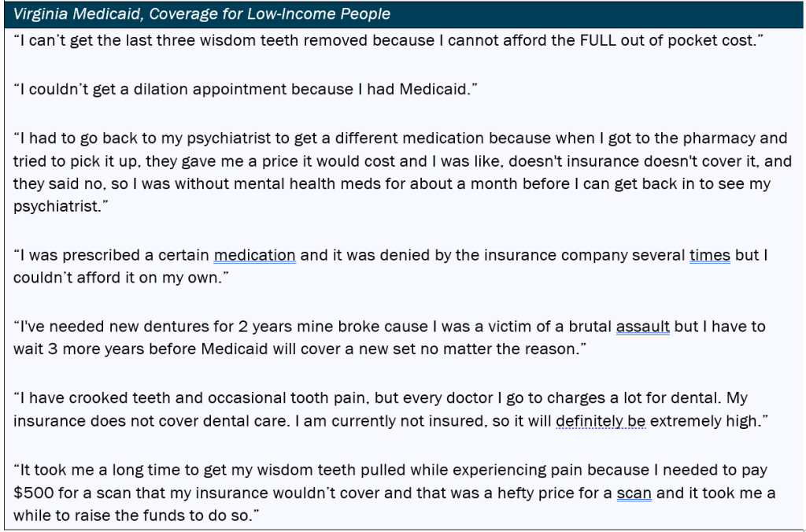Click the dotted-underlined phrase 'definitely be'
The width and height of the screenshot is (806, 532).
(601, 421)
